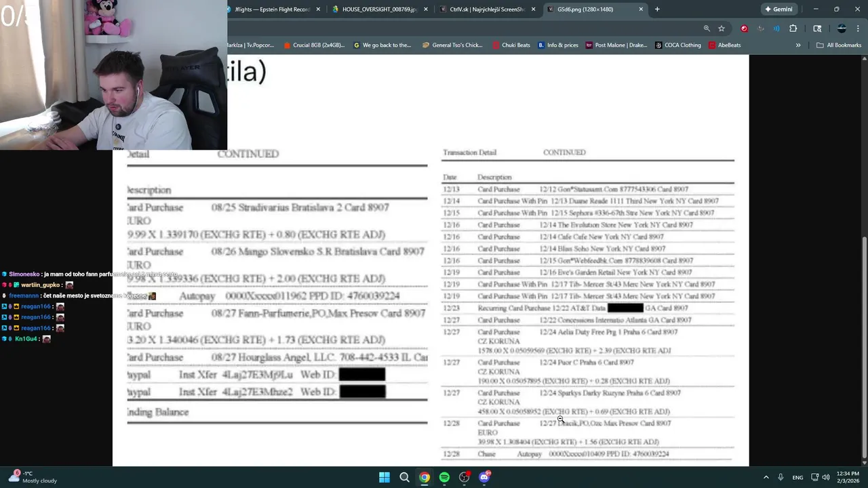Switch to the Jflights Epstein Flight Records tab
The width and height of the screenshot is (868, 488).
point(271,9)
